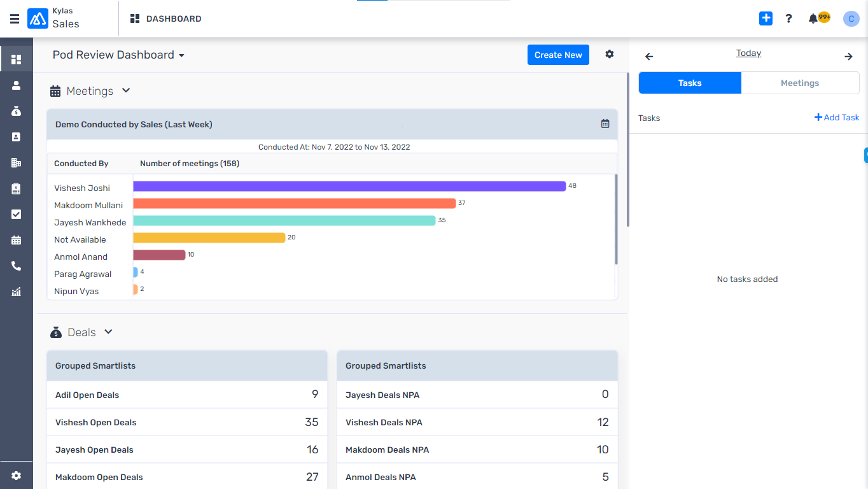Screen dimensions: 868x489
Task: Collapse the Deals section chevron
Action: pos(108,332)
